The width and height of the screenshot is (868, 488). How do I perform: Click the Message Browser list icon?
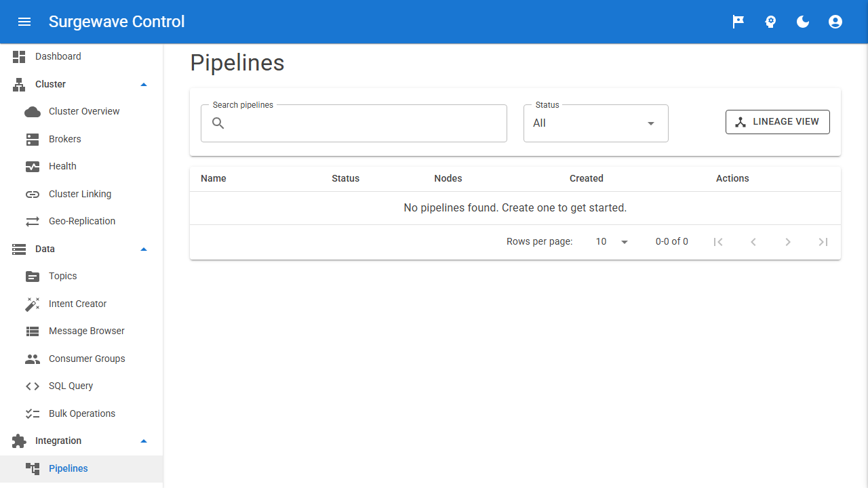33,331
